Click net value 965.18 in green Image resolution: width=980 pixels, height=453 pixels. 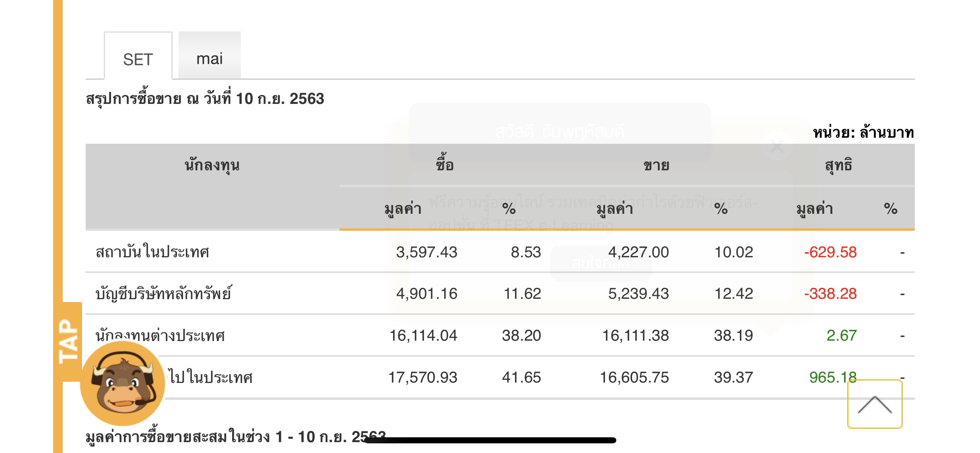833,377
